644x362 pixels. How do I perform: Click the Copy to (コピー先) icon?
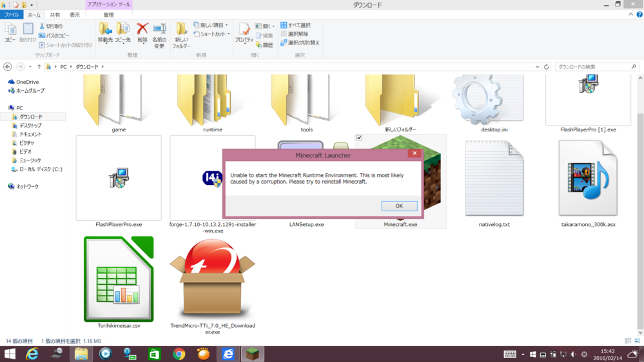pos(122,32)
